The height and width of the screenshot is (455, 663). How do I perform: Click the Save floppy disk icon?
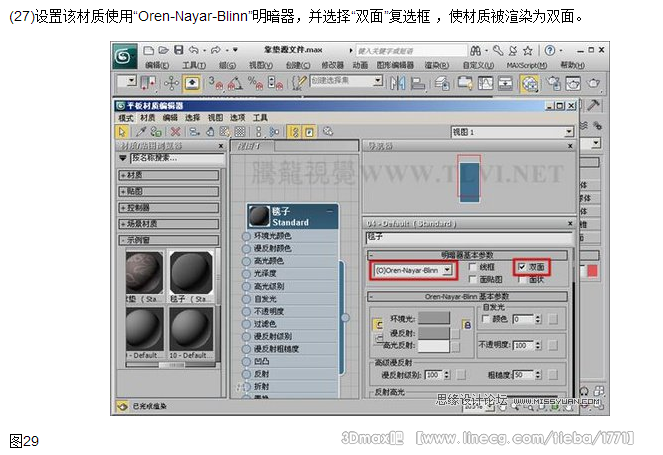click(179, 50)
